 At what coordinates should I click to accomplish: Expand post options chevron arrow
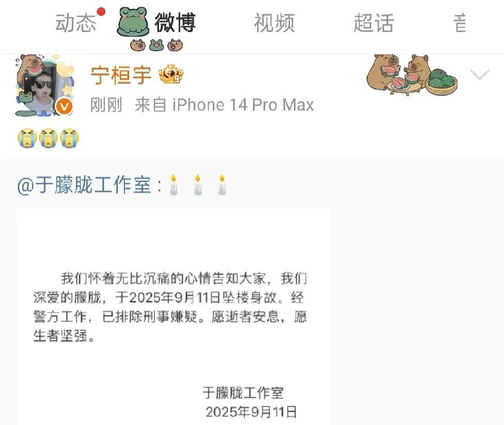point(480,74)
